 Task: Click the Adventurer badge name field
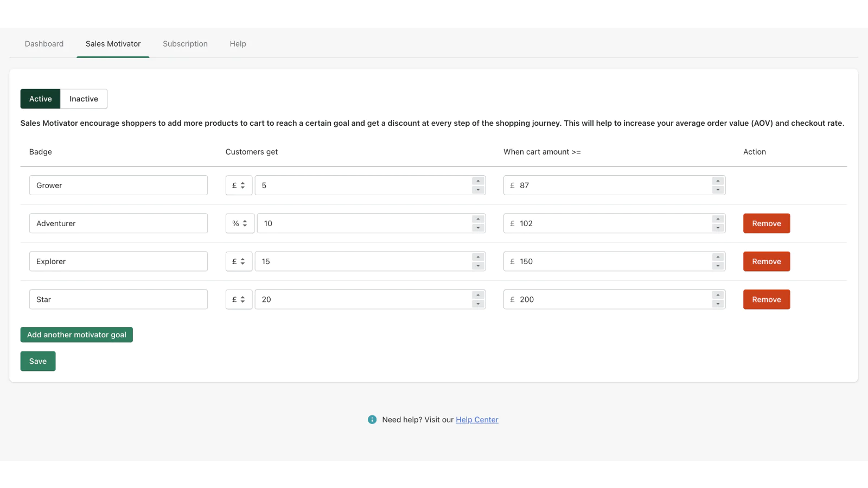[118, 223]
